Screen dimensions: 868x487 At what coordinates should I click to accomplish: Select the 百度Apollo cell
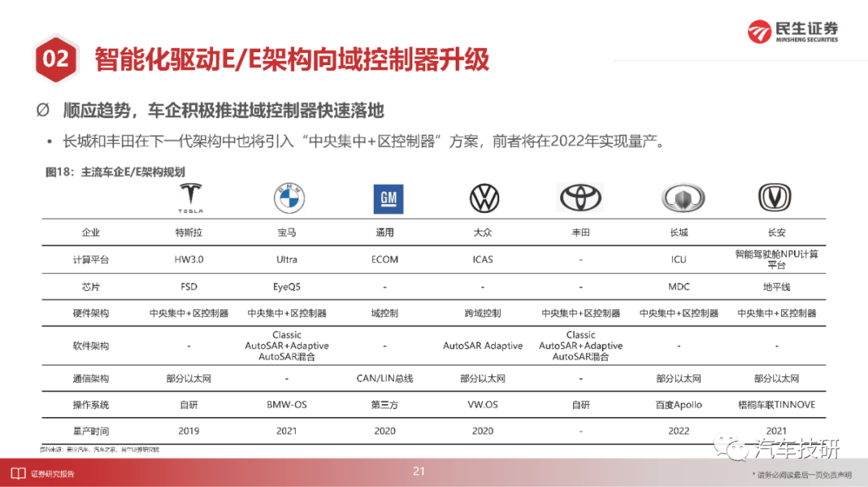[678, 405]
